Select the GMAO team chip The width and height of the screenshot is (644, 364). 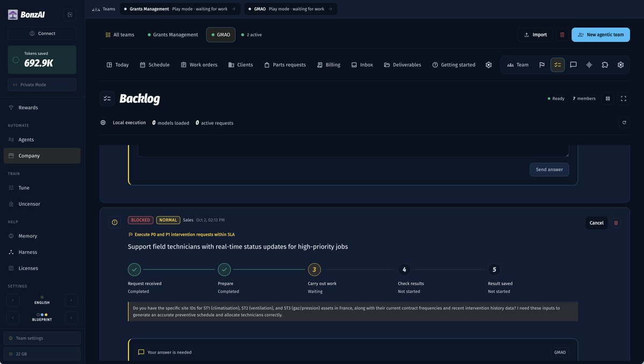[x=221, y=35]
